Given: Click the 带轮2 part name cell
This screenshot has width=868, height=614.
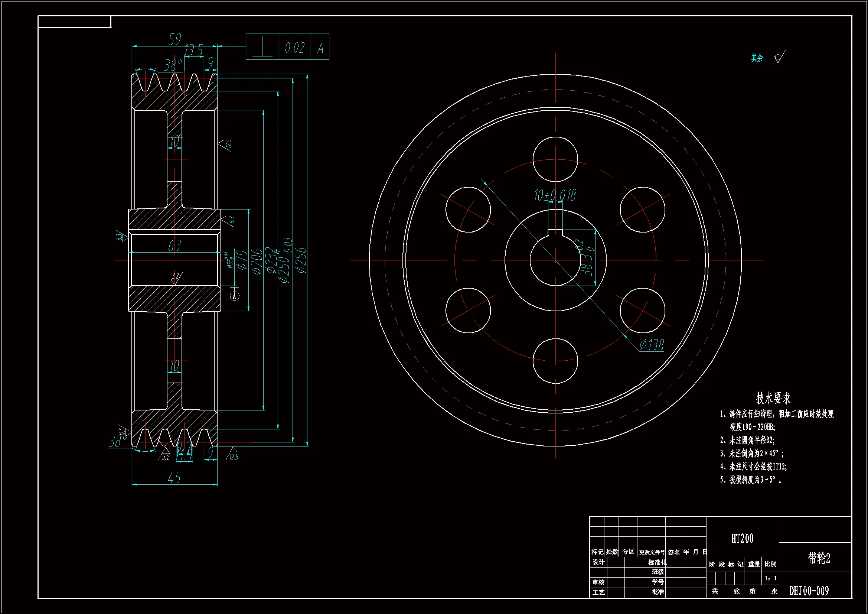Looking at the screenshot, I should pyautogui.click(x=819, y=558).
